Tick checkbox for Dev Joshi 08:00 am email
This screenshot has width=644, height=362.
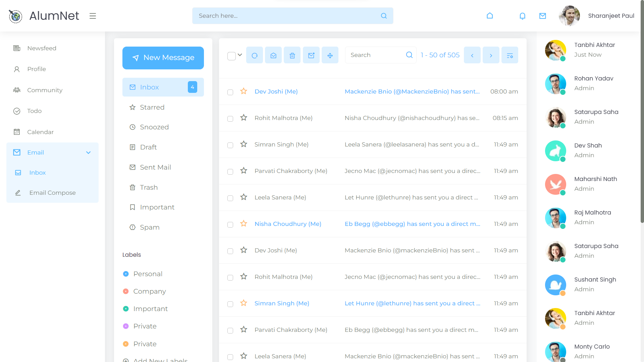point(230,92)
